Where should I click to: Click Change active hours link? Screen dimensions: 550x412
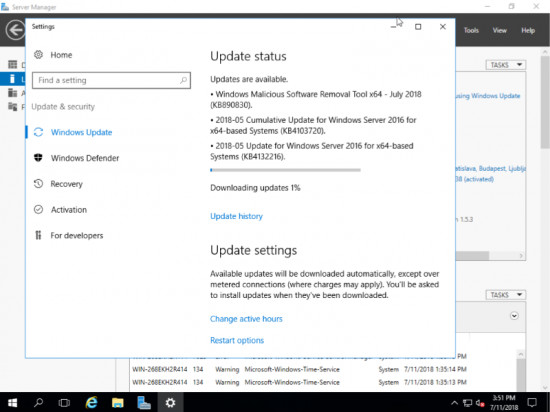(246, 319)
